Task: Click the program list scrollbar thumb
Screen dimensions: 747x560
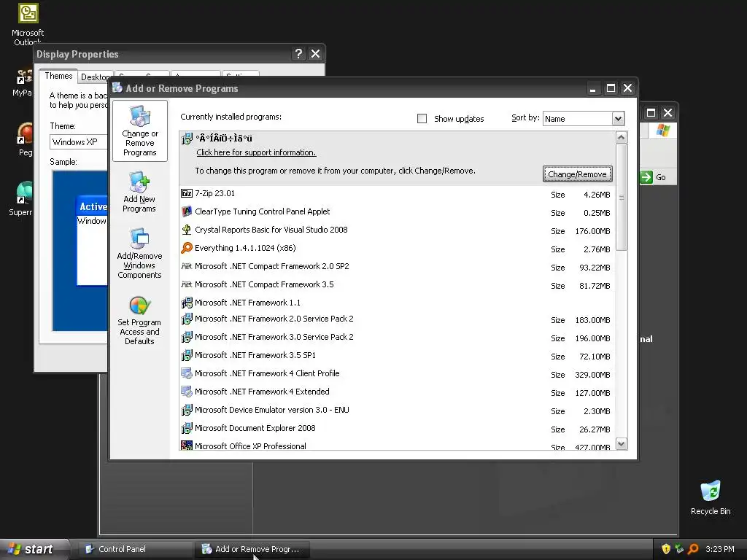Action: [x=622, y=197]
